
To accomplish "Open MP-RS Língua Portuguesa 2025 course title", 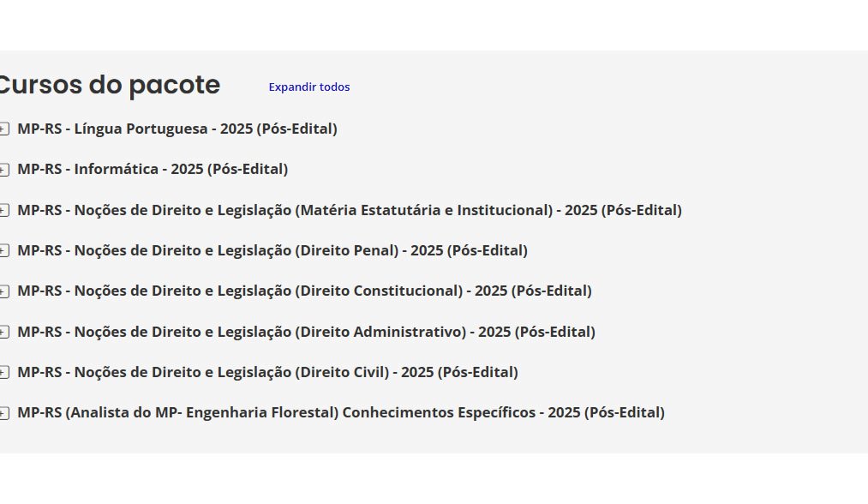I will [x=177, y=129].
